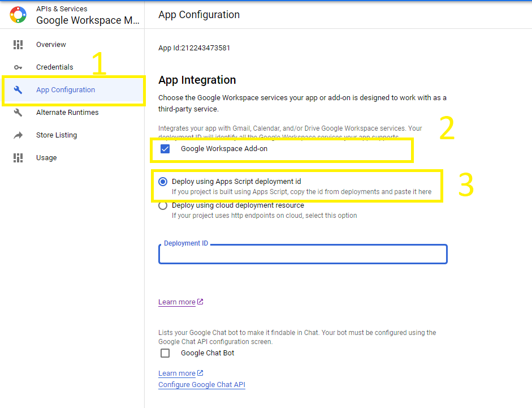Image resolution: width=532 pixels, height=408 pixels.
Task: Click external link icon beside first Learn more
Action: [x=200, y=302]
